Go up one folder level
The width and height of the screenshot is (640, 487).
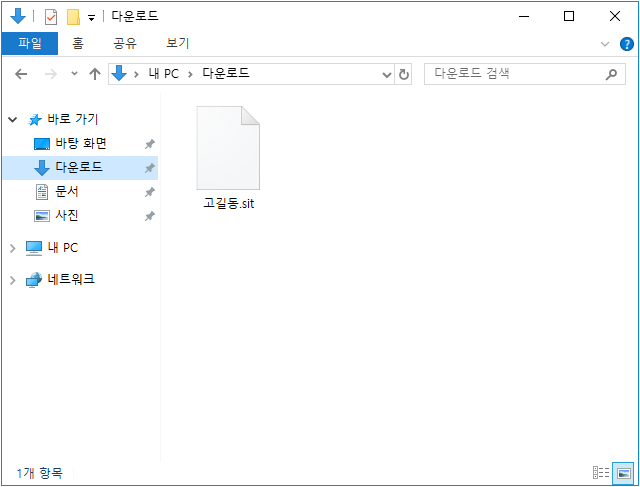tap(95, 74)
